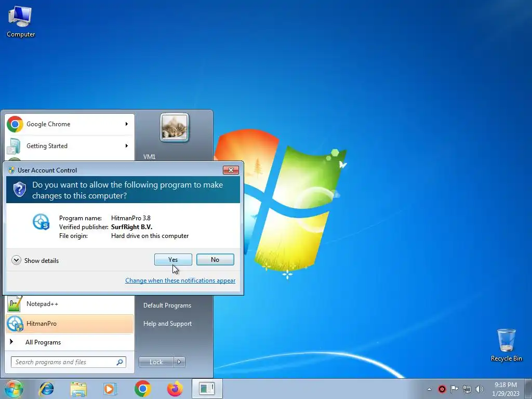Expand Google Chrome jump list arrow
Screen dimensions: 532x399
127,124
